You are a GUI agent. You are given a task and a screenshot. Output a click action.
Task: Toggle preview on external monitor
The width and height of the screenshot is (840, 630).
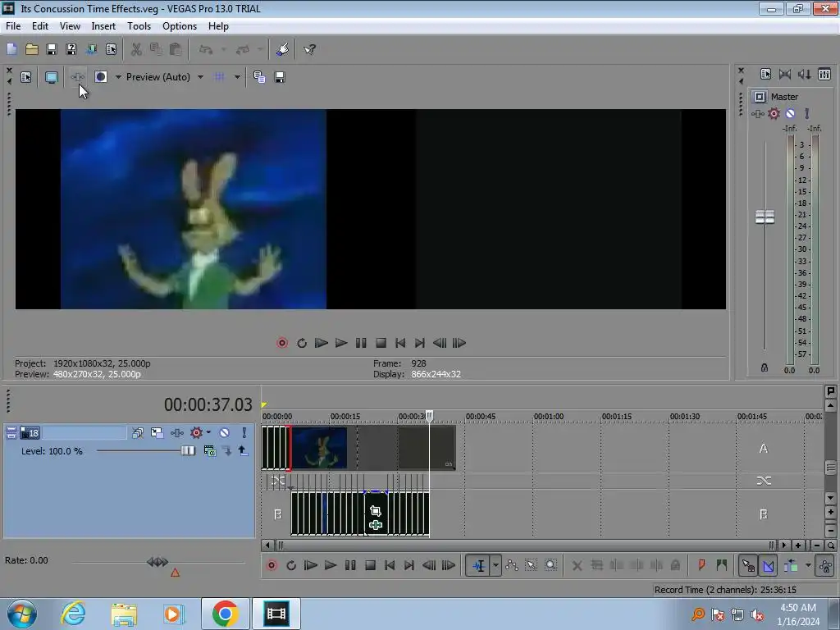(x=52, y=77)
